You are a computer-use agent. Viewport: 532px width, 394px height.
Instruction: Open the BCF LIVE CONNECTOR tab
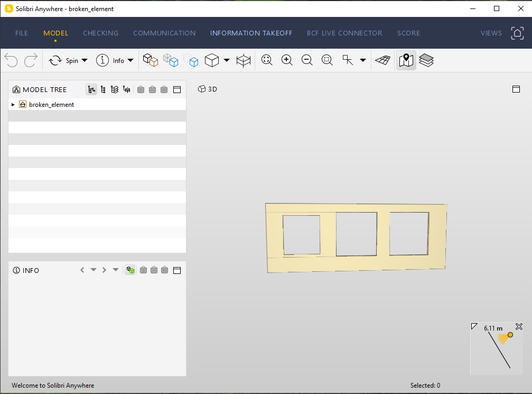point(344,33)
